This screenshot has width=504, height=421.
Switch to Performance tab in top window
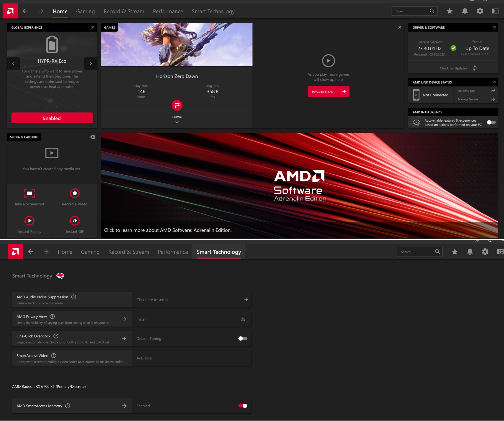168,11
